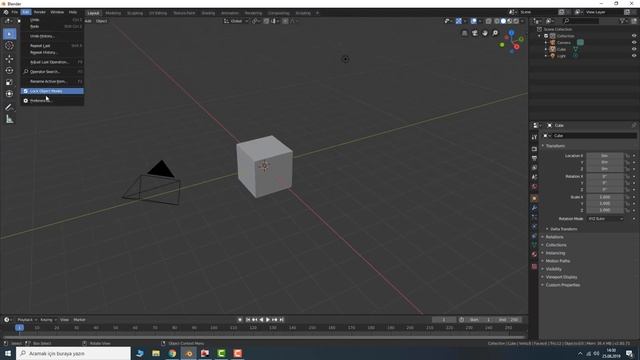Jump to the timeline end frame button
Screen dimensions: 640x360
pos(281,320)
